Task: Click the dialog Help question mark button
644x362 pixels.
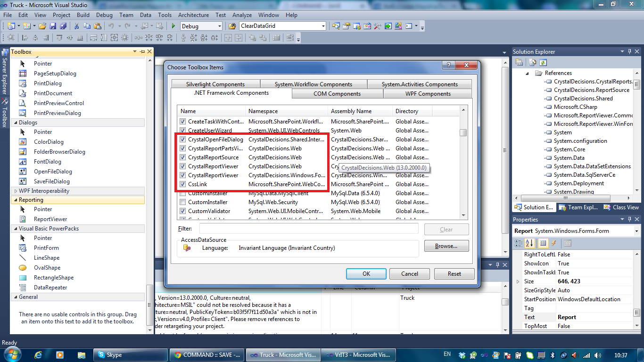Action: [x=448, y=65]
